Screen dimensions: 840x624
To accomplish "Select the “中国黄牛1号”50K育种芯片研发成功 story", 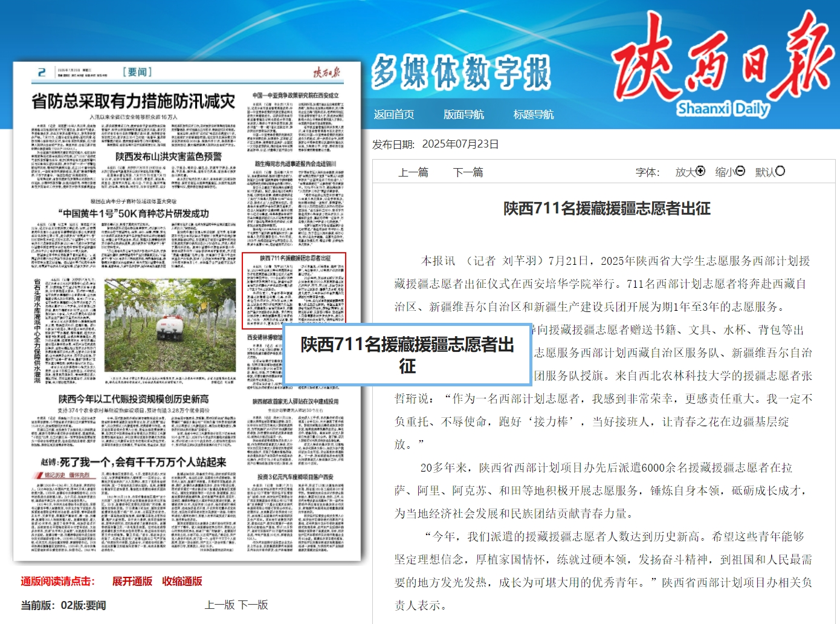I will coord(134,213).
